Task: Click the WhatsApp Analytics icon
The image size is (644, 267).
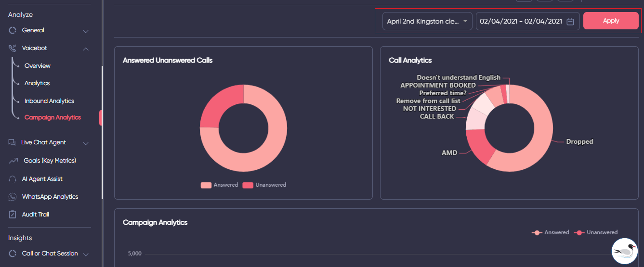Action: coord(13,197)
